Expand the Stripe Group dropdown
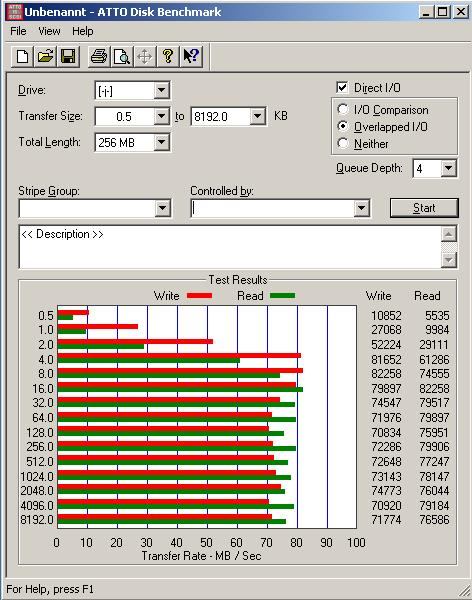 pyautogui.click(x=162, y=208)
